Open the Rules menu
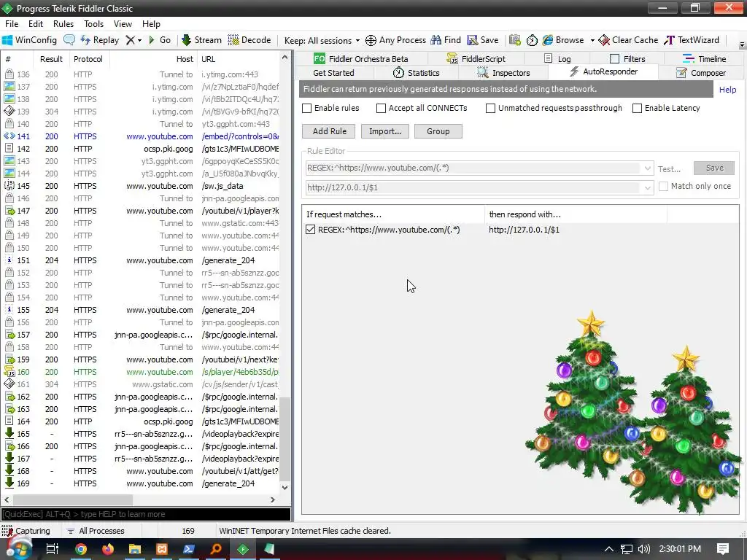 pyautogui.click(x=63, y=24)
